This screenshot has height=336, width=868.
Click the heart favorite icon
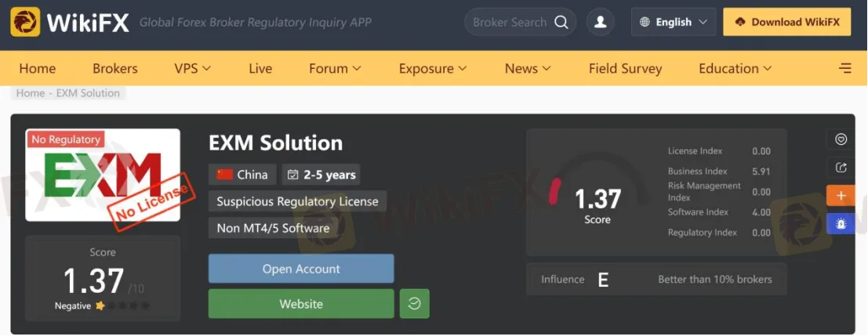841,139
